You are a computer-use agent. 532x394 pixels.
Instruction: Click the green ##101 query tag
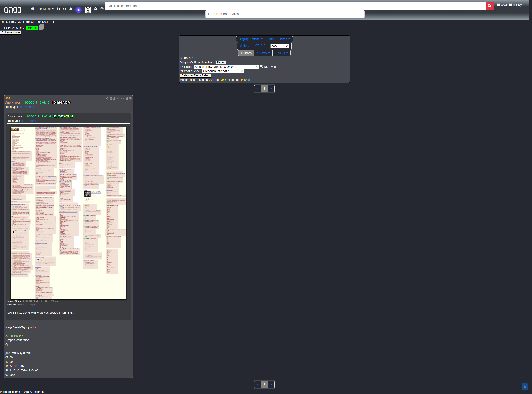point(32,28)
